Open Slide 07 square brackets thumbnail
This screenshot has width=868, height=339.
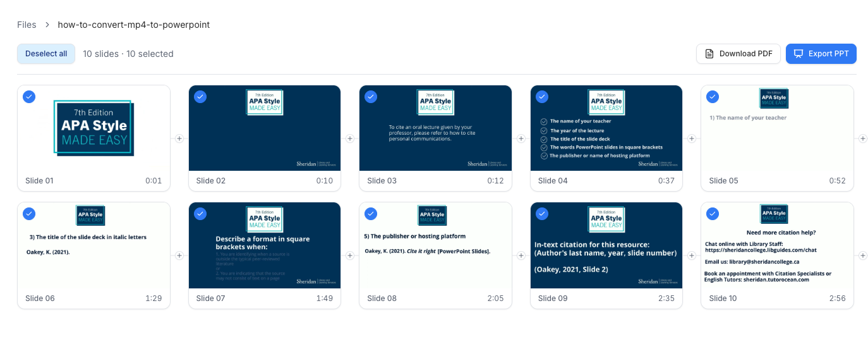[265, 245]
